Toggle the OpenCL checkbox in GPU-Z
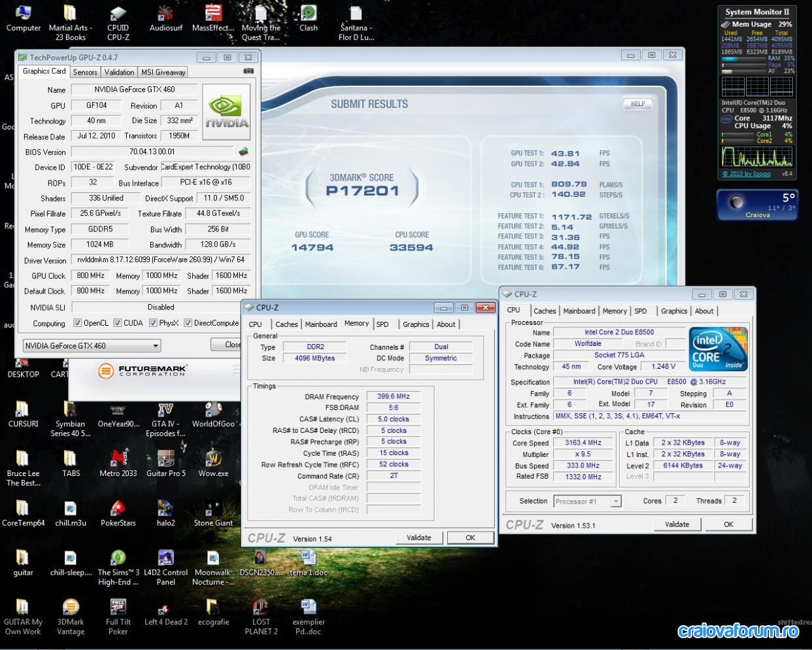 (x=78, y=323)
